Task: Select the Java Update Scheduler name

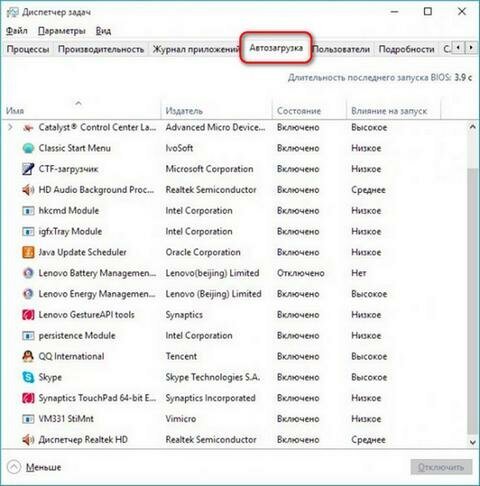Action: click(x=82, y=252)
